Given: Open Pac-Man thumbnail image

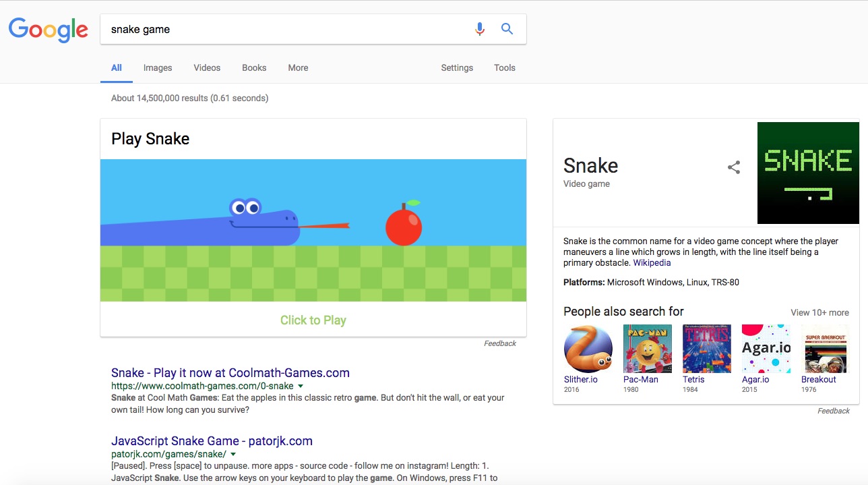Looking at the screenshot, I should click(x=648, y=349).
